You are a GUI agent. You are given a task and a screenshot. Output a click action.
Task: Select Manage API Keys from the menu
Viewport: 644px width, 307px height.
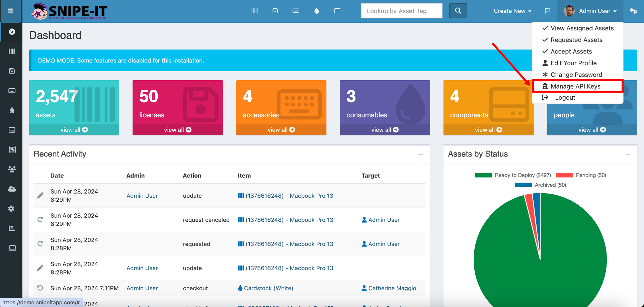coord(576,86)
